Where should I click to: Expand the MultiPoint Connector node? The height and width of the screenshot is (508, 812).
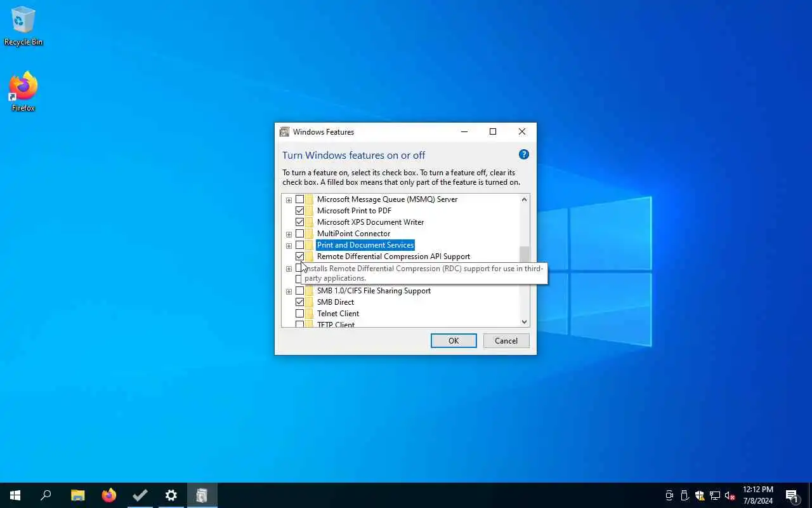point(289,234)
